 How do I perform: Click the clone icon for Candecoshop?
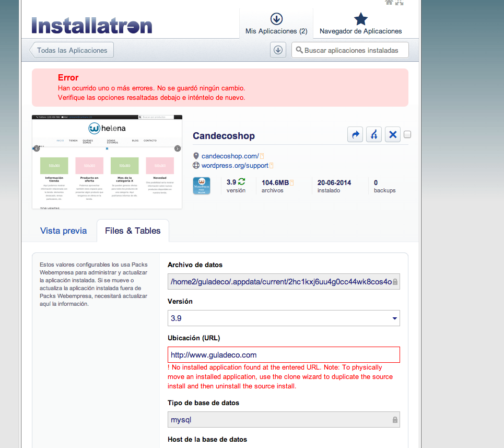374,134
